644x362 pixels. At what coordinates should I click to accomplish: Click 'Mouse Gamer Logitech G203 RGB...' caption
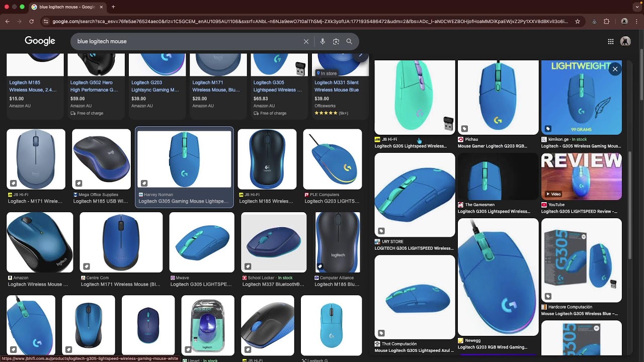(x=493, y=146)
